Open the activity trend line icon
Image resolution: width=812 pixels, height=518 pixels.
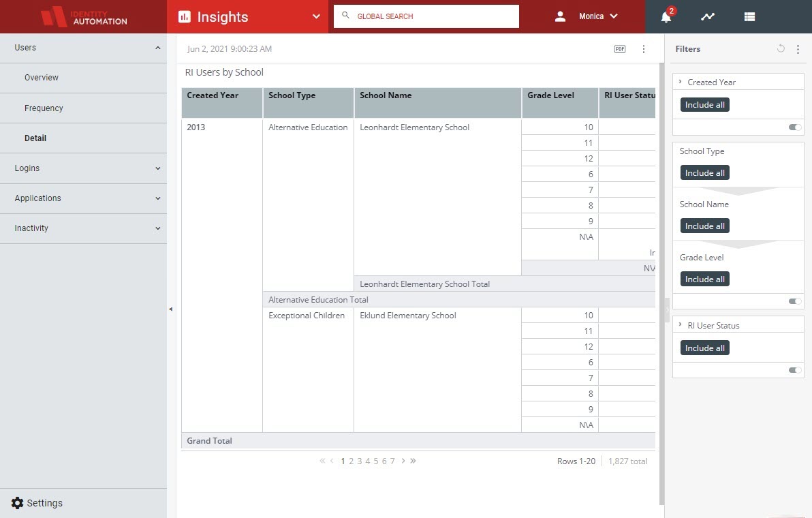tap(707, 16)
